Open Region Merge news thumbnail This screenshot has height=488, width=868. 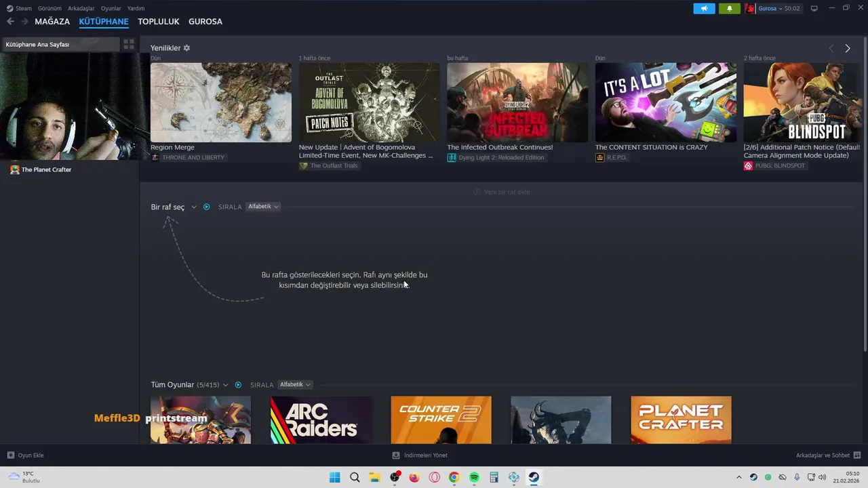tap(221, 102)
